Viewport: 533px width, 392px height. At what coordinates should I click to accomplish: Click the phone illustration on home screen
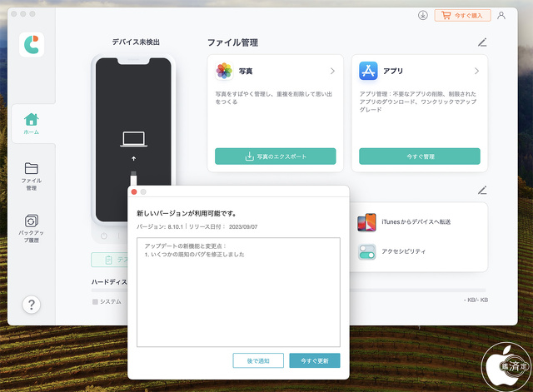point(133,139)
